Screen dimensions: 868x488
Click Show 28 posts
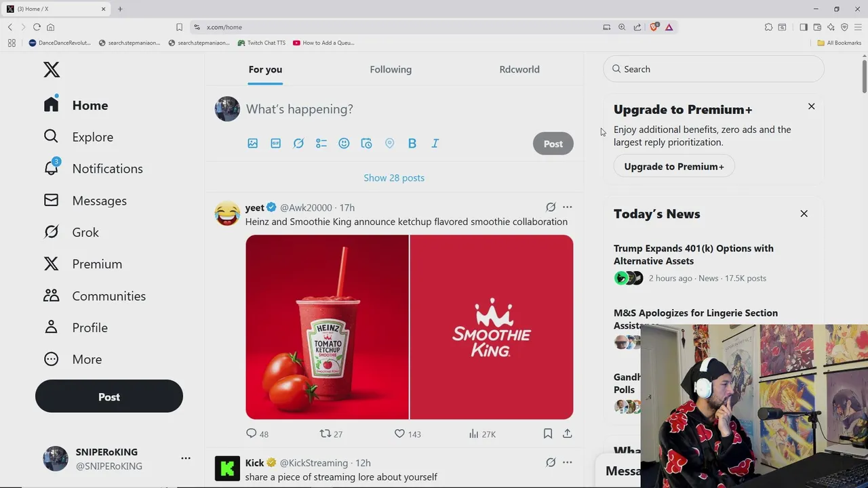pos(394,178)
